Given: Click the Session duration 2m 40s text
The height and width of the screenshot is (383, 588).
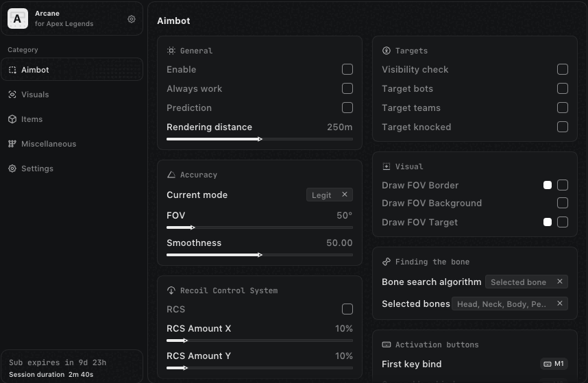Looking at the screenshot, I should coord(51,374).
